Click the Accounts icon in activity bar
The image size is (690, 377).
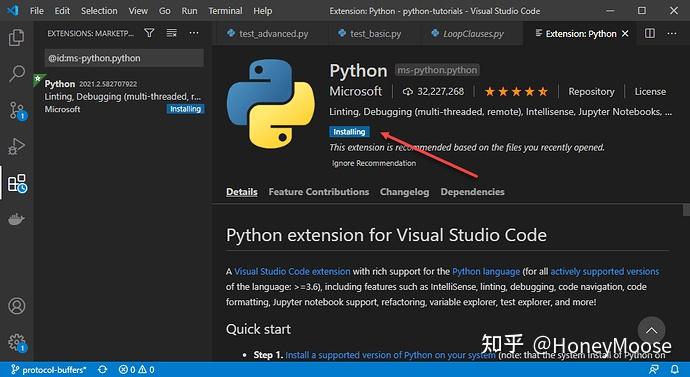17,306
